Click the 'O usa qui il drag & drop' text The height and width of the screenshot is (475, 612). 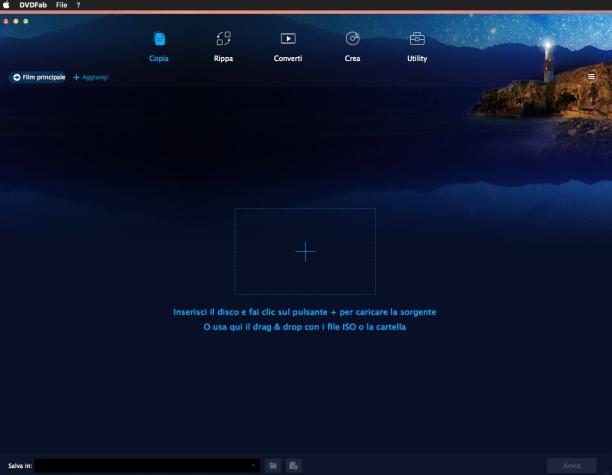(304, 327)
